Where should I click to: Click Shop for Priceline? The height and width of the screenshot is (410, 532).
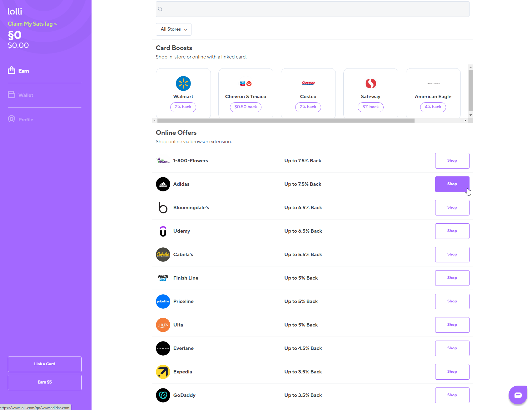point(452,301)
